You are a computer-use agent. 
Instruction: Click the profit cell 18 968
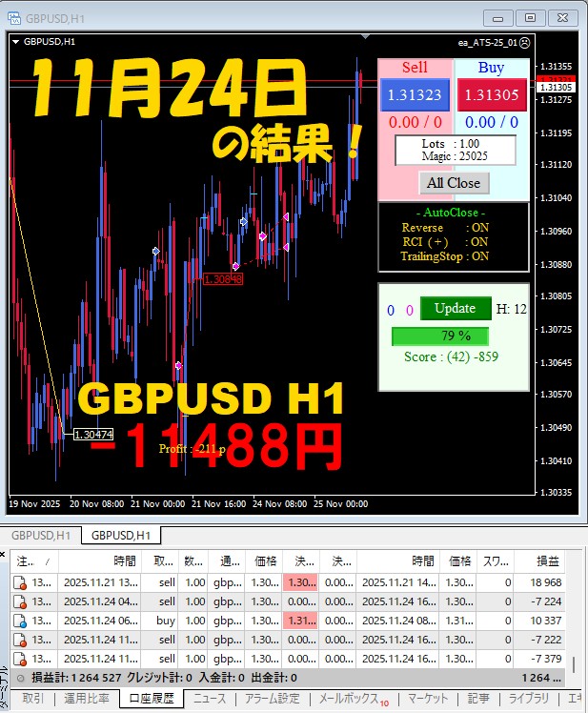pyautogui.click(x=539, y=582)
